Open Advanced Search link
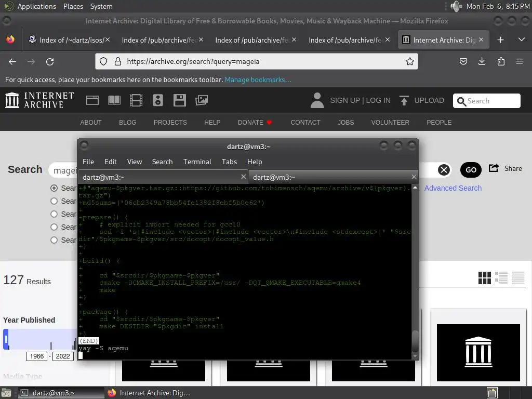 453,188
